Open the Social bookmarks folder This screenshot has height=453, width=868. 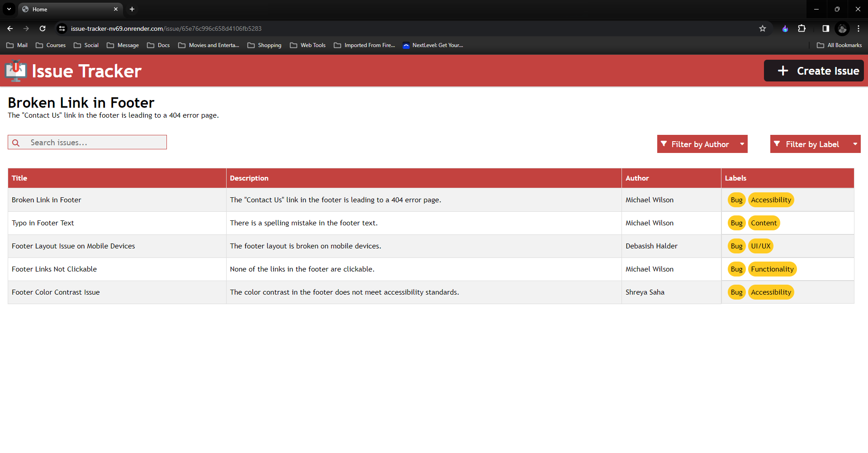click(86, 45)
